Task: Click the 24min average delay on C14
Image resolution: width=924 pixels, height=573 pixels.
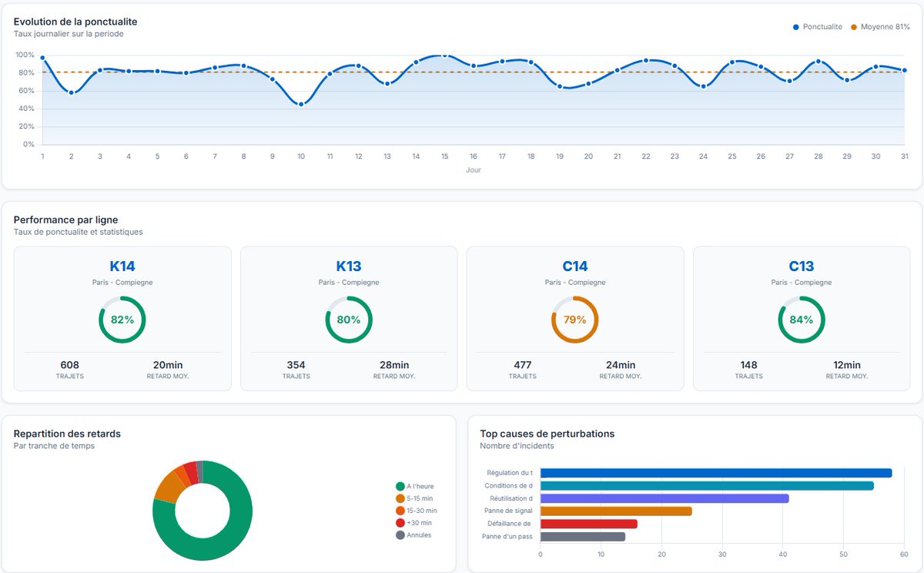Action: tap(621, 365)
